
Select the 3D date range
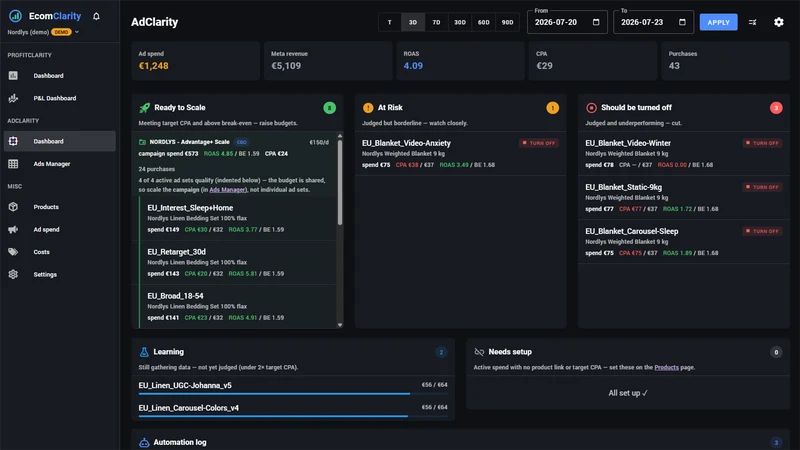pyautogui.click(x=413, y=22)
